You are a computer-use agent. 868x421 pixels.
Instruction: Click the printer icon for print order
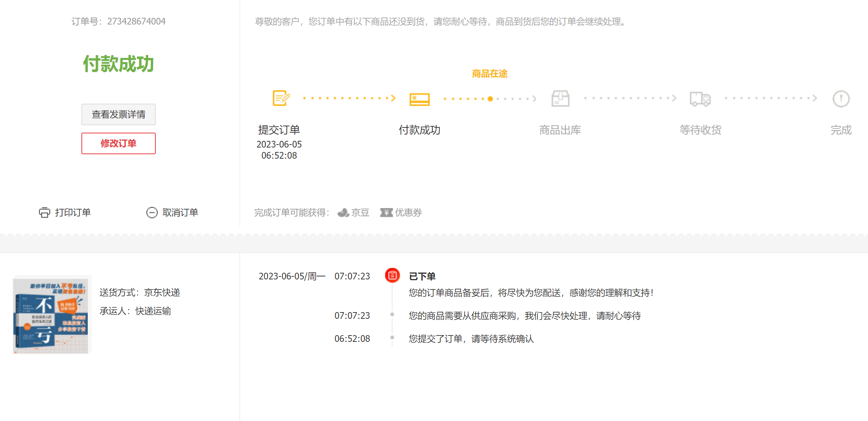[x=44, y=213]
